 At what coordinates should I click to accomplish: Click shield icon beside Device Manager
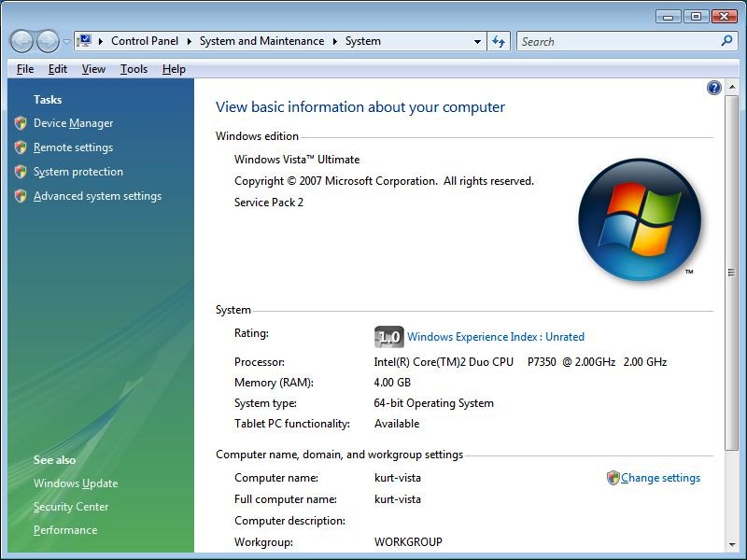click(21, 123)
